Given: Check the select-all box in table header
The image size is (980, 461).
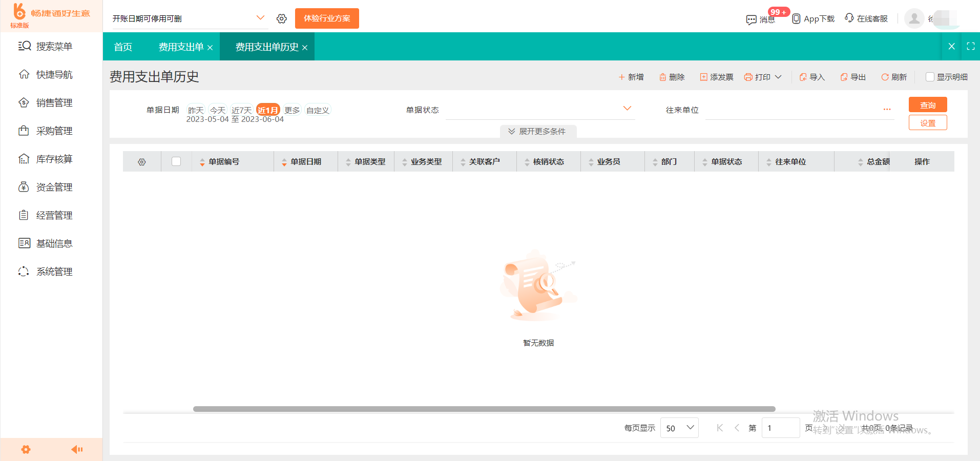Looking at the screenshot, I should point(176,161).
